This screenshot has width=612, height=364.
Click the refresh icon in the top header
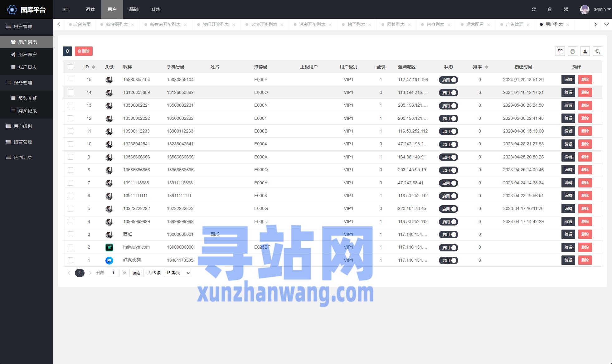[534, 9]
